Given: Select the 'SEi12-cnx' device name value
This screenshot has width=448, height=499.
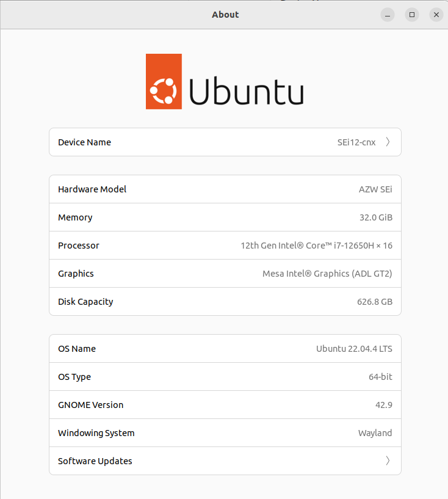Looking at the screenshot, I should [356, 142].
